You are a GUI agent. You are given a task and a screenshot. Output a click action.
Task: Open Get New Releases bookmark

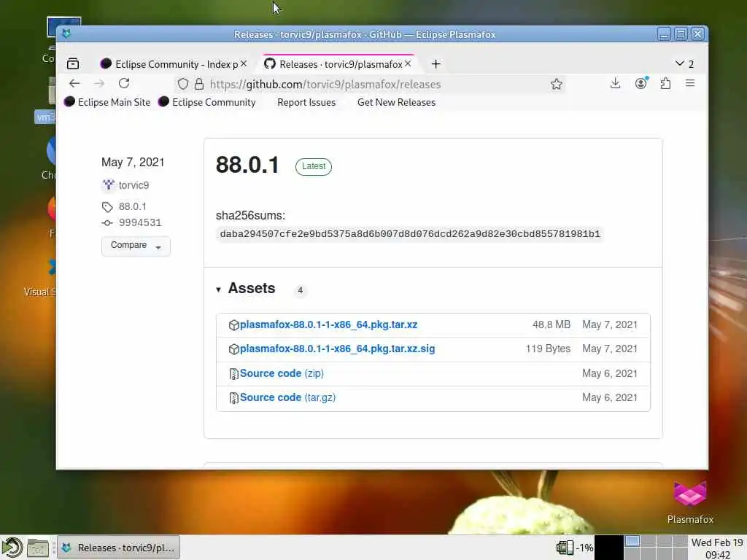[x=396, y=102]
